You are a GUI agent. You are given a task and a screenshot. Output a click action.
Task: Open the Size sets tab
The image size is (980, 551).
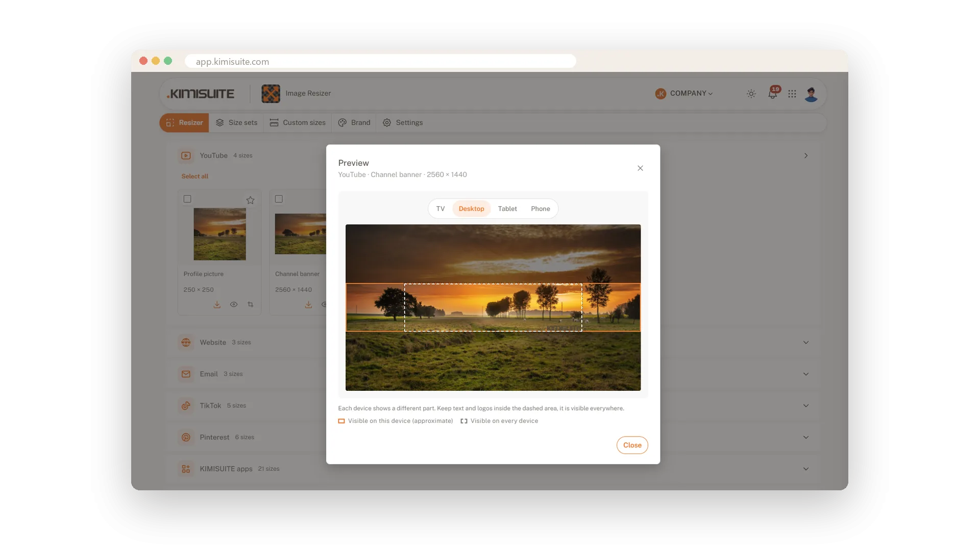coord(236,123)
